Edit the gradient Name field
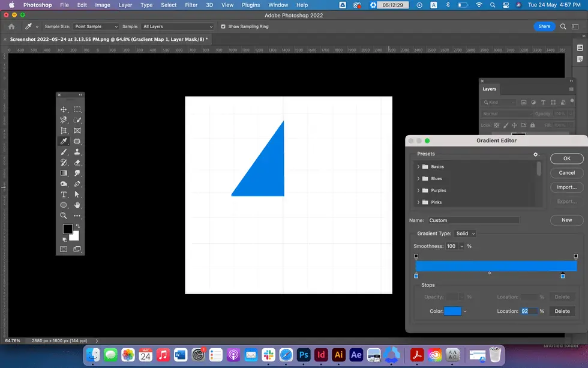 pos(474,220)
